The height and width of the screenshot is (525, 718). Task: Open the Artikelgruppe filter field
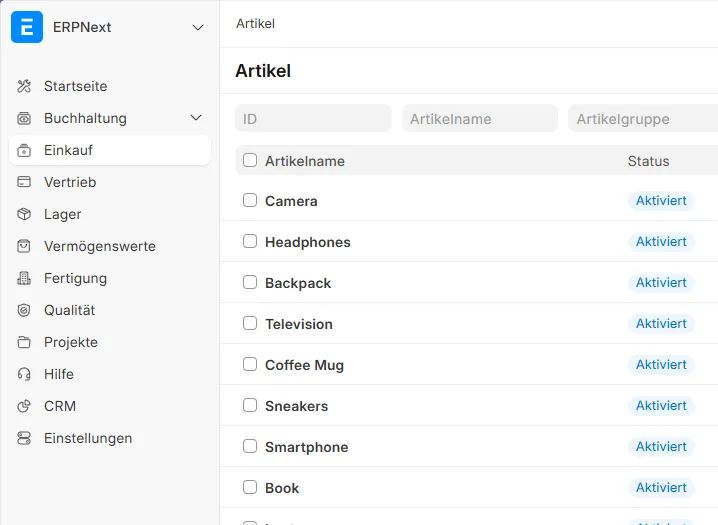point(642,119)
